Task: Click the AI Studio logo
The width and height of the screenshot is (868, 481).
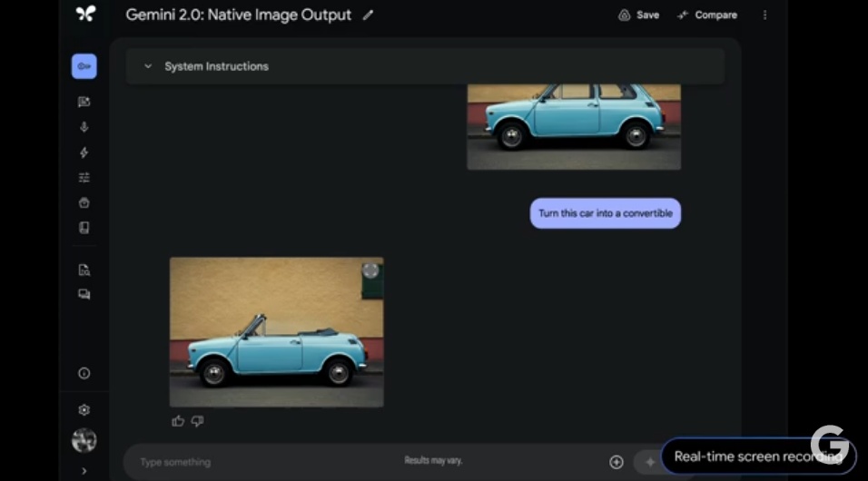Action: [x=85, y=14]
